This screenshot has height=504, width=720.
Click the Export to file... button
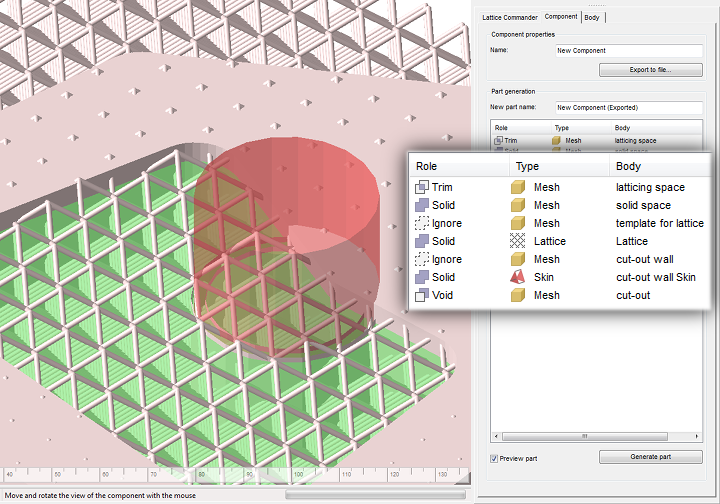[x=650, y=70]
